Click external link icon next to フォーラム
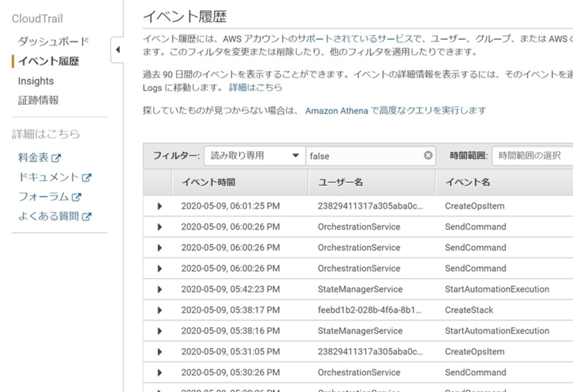Image resolution: width=573 pixels, height=392 pixels. 77,197
